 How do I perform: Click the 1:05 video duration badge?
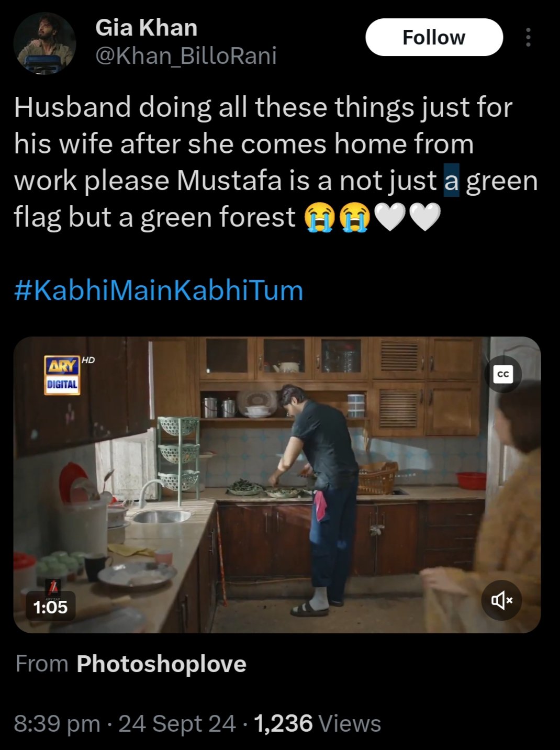tap(50, 607)
